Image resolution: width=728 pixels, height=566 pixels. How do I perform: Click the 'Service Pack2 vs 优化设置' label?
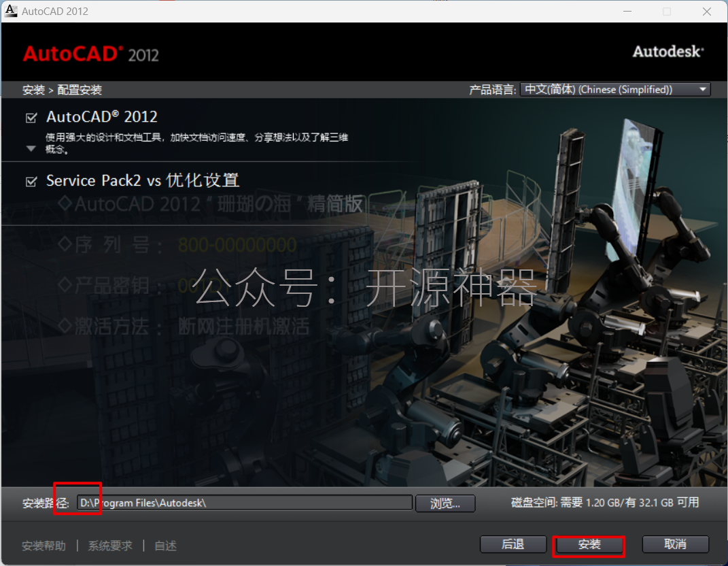(143, 180)
